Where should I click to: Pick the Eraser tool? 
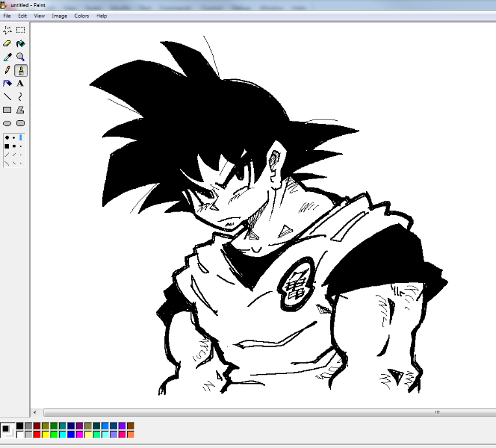[7, 44]
